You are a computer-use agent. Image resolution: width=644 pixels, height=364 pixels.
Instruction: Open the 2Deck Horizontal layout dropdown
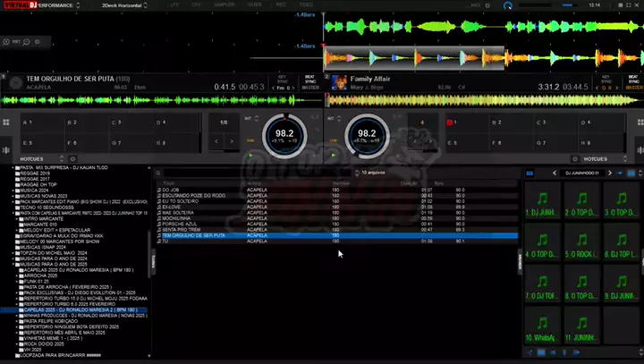(x=124, y=5)
